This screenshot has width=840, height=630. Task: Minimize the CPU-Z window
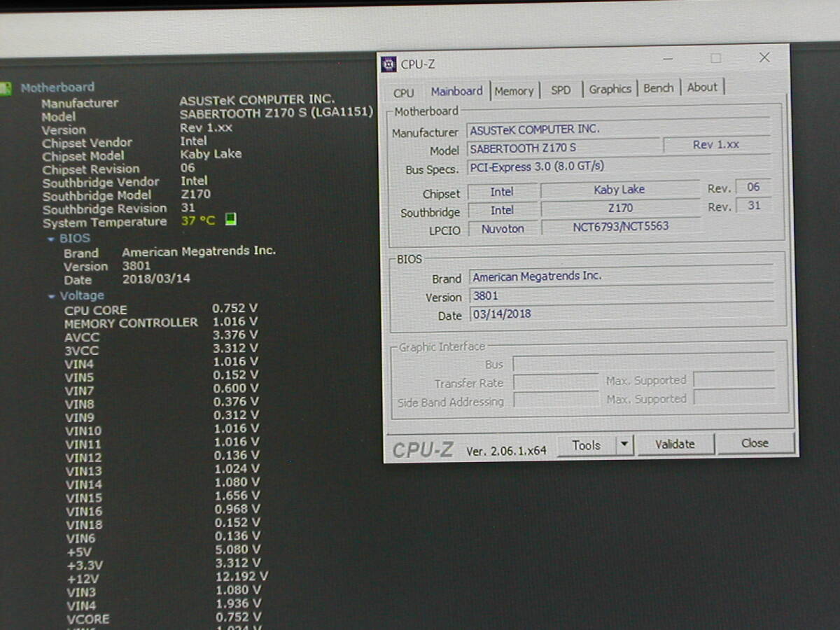click(668, 59)
